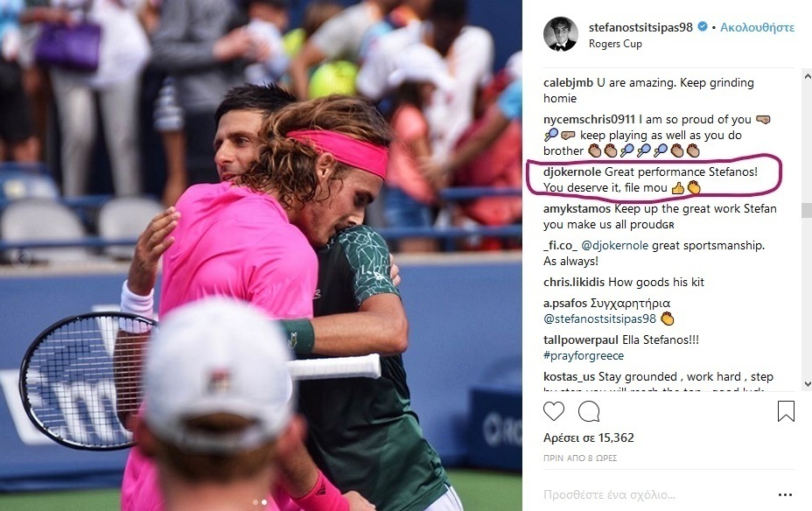View the Αρέσει σε 15,362 likes list
The width and height of the screenshot is (812, 511).
pos(589,438)
